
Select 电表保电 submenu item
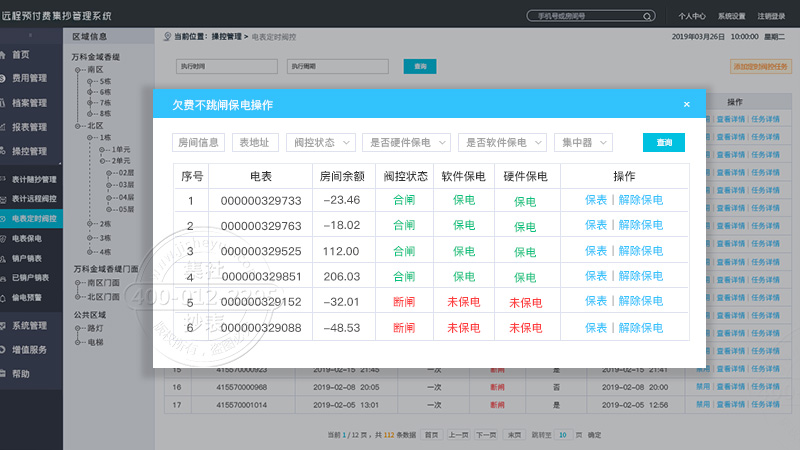pos(27,238)
